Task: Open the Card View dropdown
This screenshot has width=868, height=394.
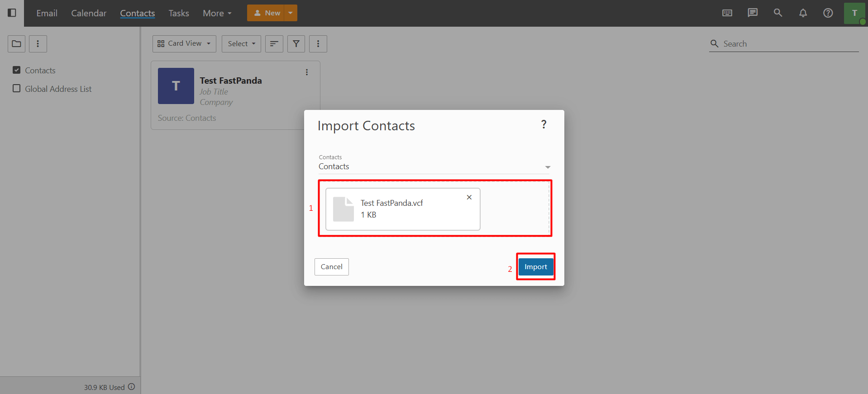Action: pyautogui.click(x=184, y=44)
